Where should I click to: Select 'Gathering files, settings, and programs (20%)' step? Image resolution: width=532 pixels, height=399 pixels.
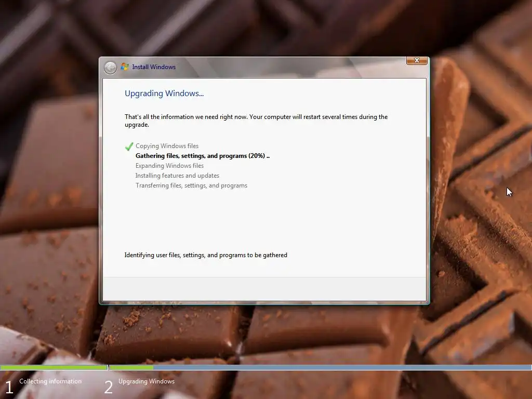click(203, 156)
